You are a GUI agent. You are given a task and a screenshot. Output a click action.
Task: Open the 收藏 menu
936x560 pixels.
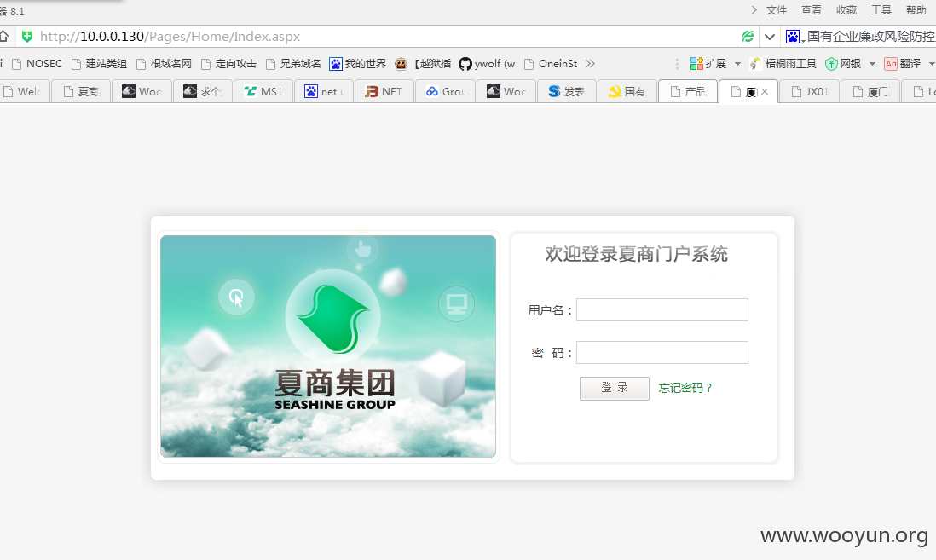[x=846, y=10]
